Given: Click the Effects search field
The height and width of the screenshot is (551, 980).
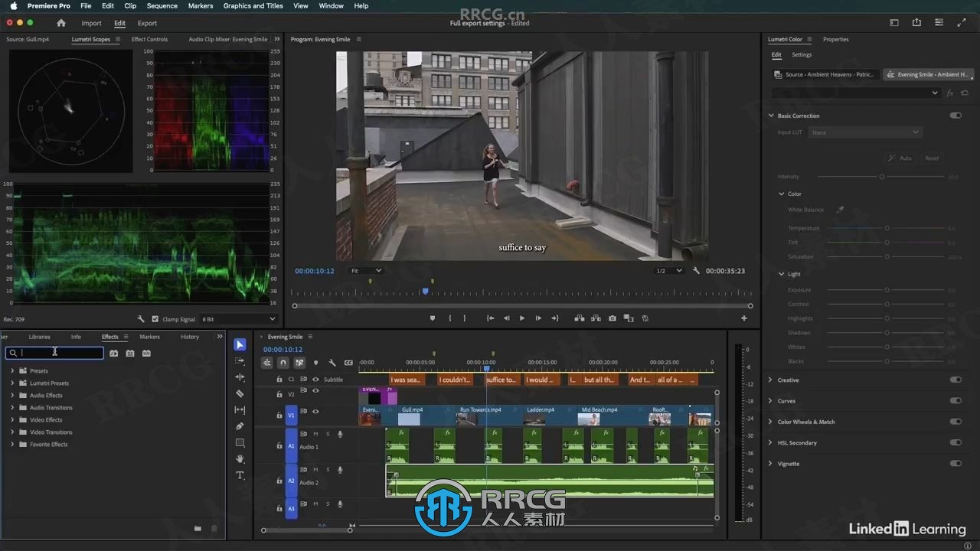Looking at the screenshot, I should pyautogui.click(x=54, y=353).
